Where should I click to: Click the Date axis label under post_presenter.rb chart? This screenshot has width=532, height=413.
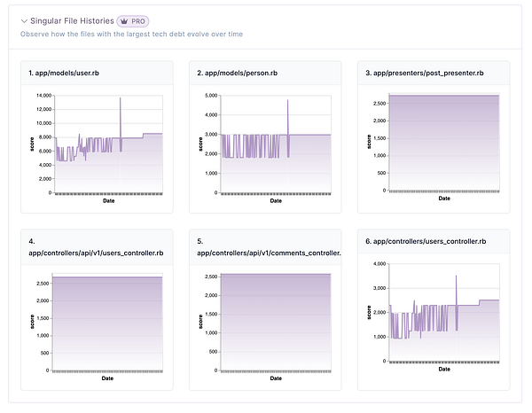(x=443, y=200)
